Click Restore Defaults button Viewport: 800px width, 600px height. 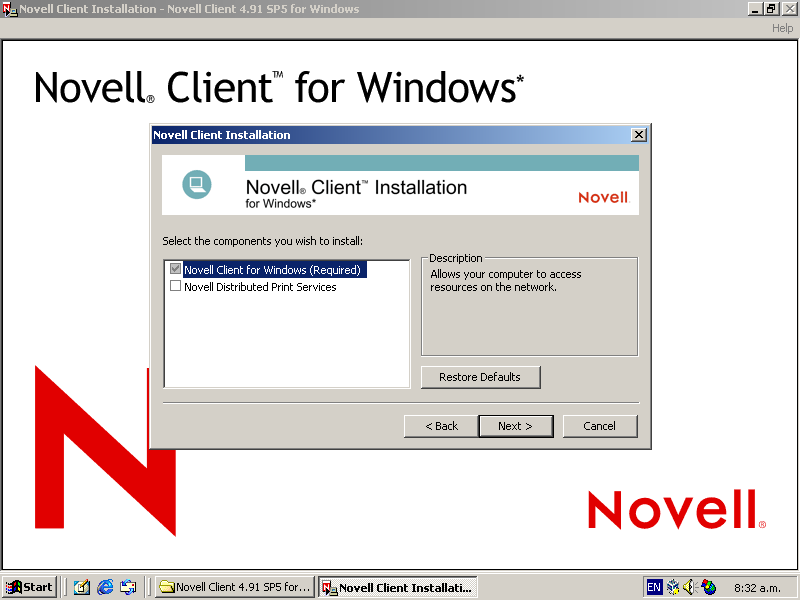[480, 377]
